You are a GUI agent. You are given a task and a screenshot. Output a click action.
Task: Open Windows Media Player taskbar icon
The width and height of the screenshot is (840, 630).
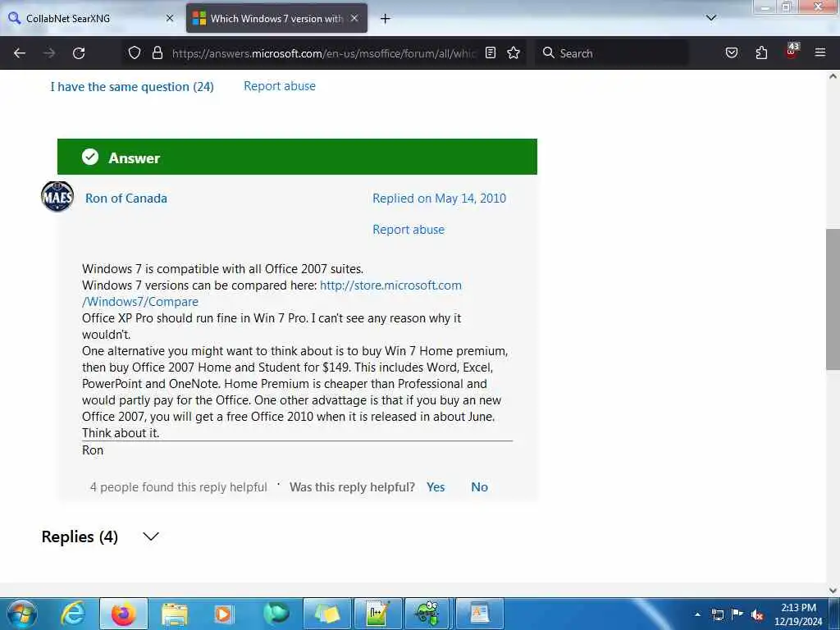point(224,614)
